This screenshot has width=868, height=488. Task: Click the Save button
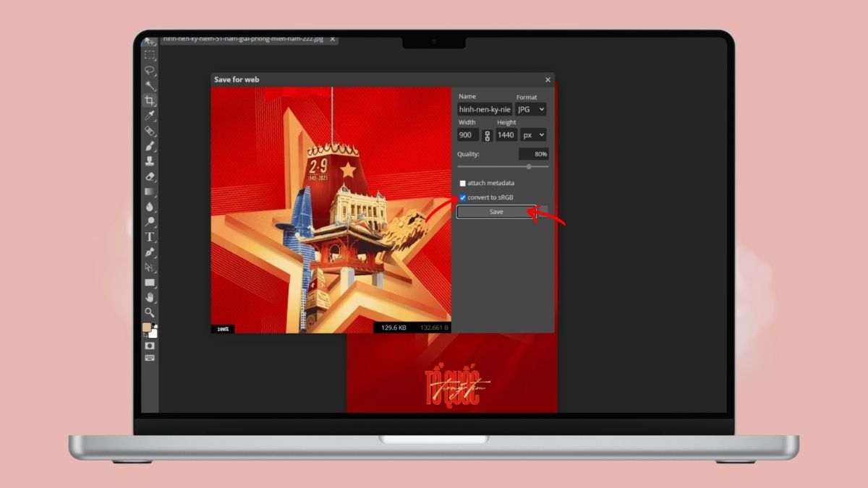[x=496, y=212]
